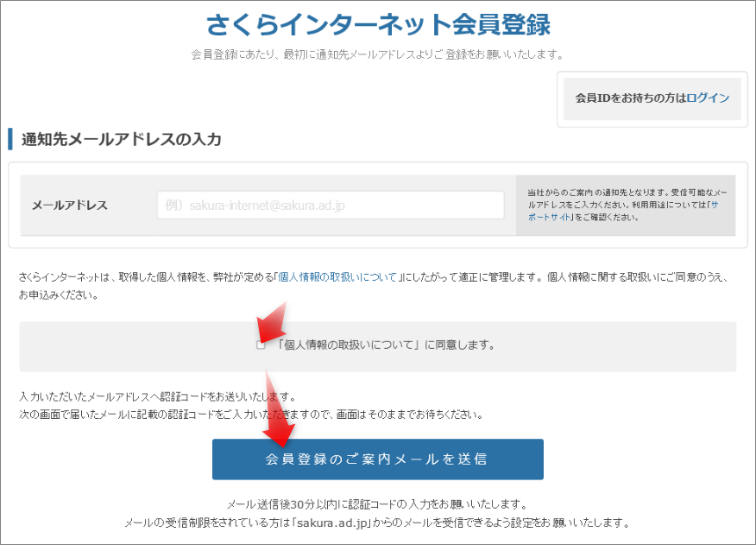
Task: Click the 30分以内 authentication code notice
Action: [x=377, y=504]
